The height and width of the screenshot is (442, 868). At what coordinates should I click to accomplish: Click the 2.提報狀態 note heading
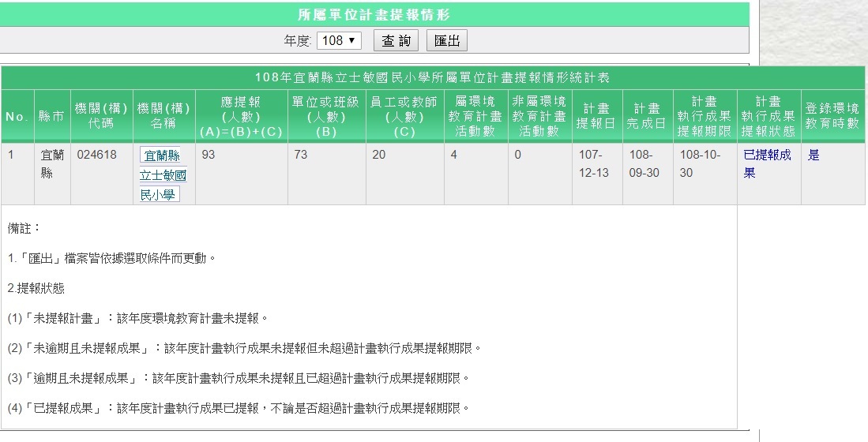pos(36,288)
